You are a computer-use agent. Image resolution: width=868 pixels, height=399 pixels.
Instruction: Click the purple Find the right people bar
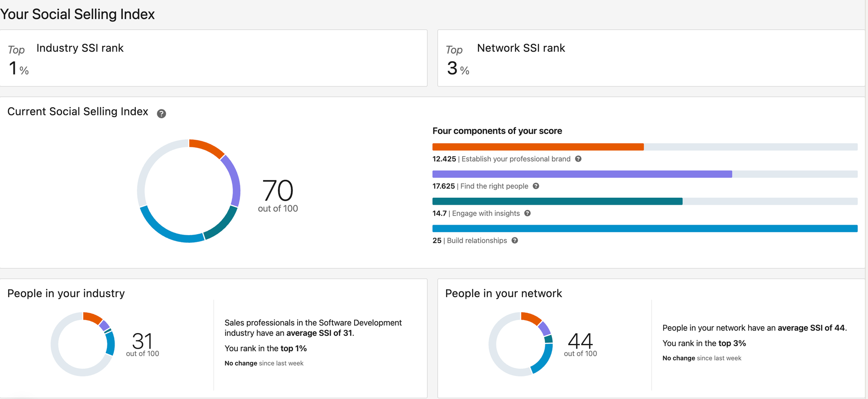pos(582,174)
